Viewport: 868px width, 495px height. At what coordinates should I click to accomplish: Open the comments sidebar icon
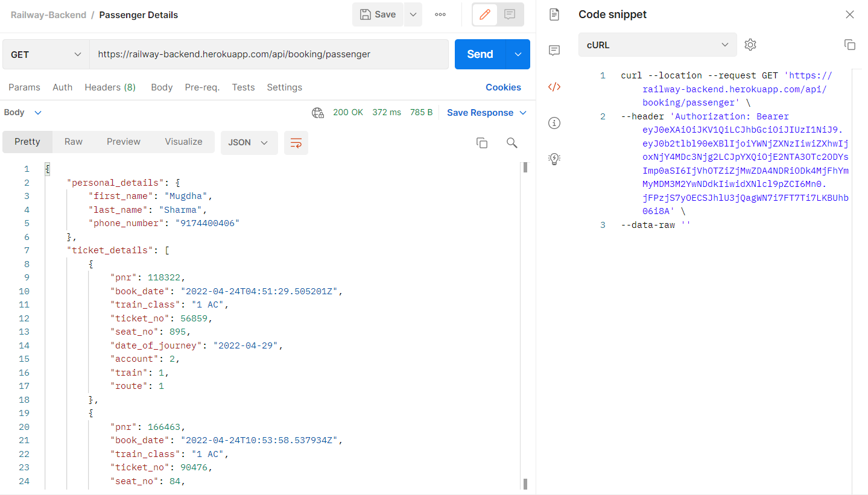point(554,51)
